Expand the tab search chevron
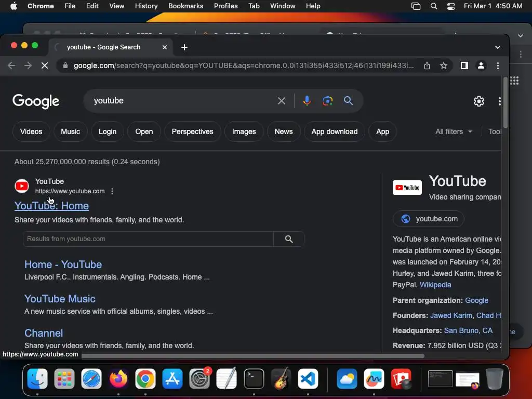The image size is (532, 399). tap(497, 47)
